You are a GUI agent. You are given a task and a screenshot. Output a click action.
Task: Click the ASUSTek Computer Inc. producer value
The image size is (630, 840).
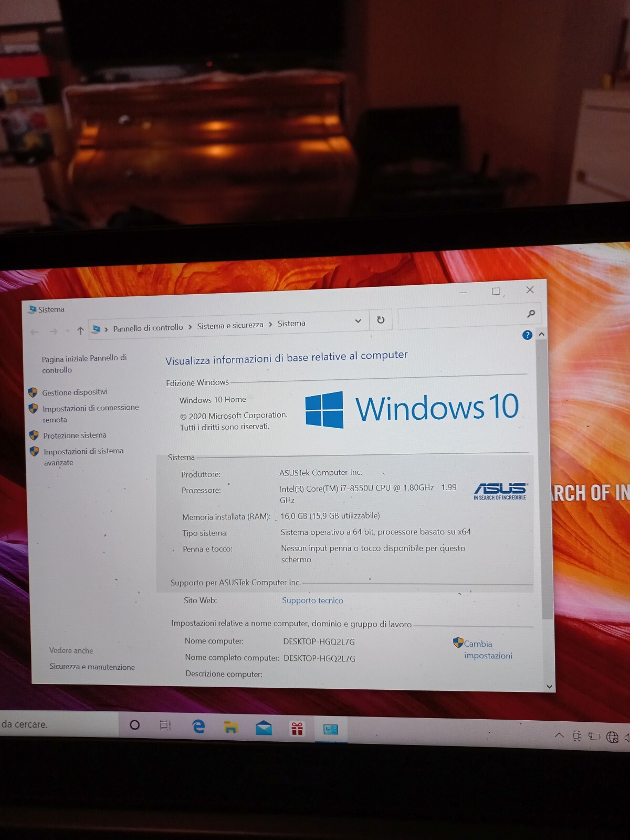point(320,472)
